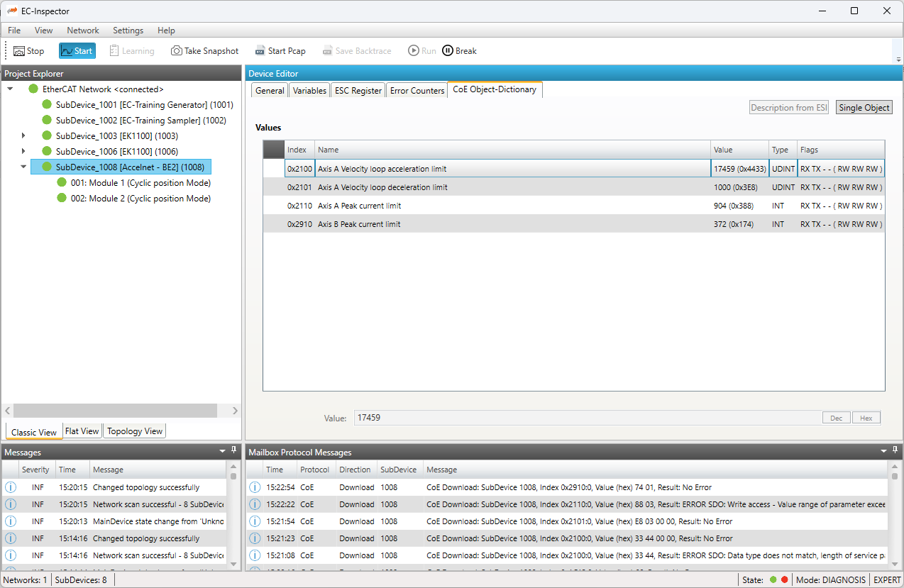Click the Value input field showing 17459
Image resolution: width=904 pixels, height=588 pixels.
point(588,418)
